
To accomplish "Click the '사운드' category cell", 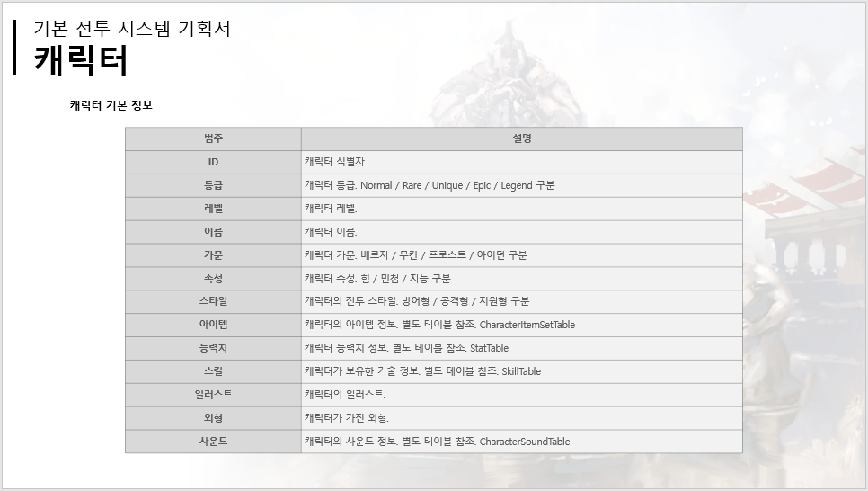I will coord(213,442).
